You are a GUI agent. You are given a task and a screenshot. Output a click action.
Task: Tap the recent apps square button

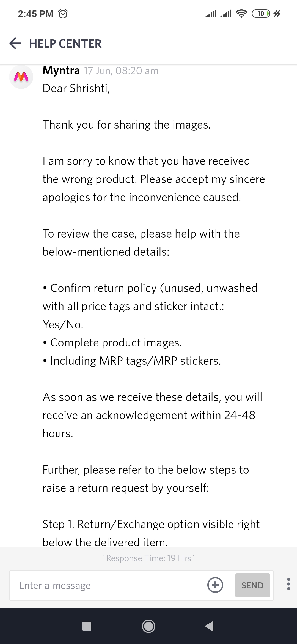(x=87, y=626)
